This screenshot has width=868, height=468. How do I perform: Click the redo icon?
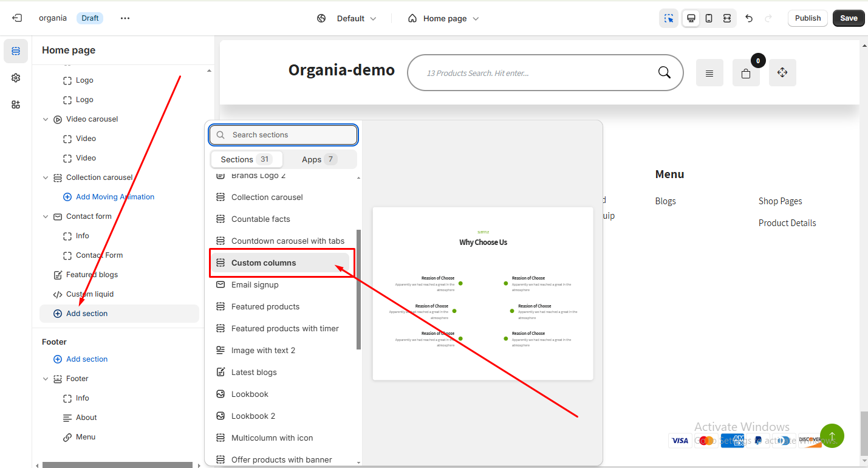[768, 18]
